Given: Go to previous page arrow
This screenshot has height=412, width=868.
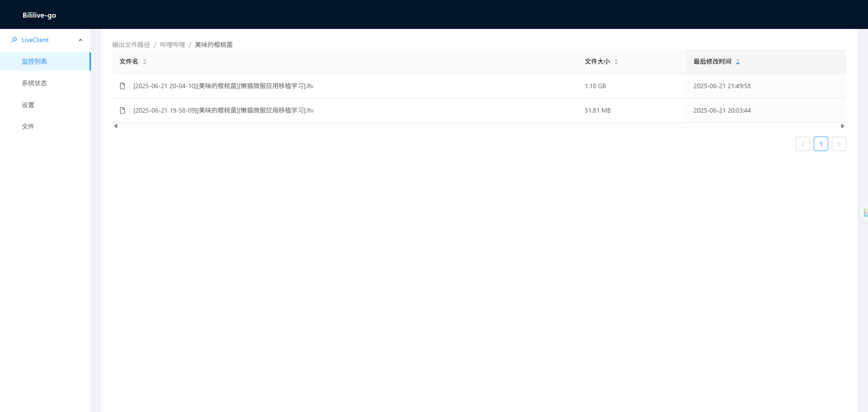Looking at the screenshot, I should 803,144.
